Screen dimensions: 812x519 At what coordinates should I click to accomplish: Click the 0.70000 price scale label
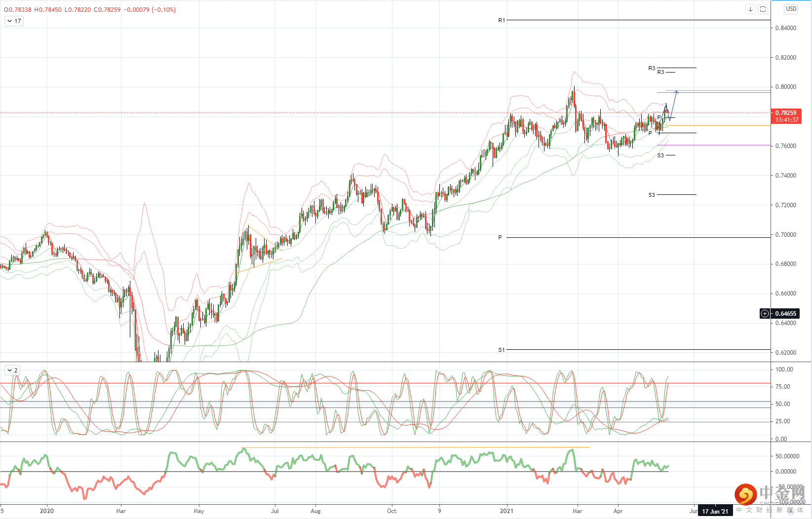pos(786,235)
